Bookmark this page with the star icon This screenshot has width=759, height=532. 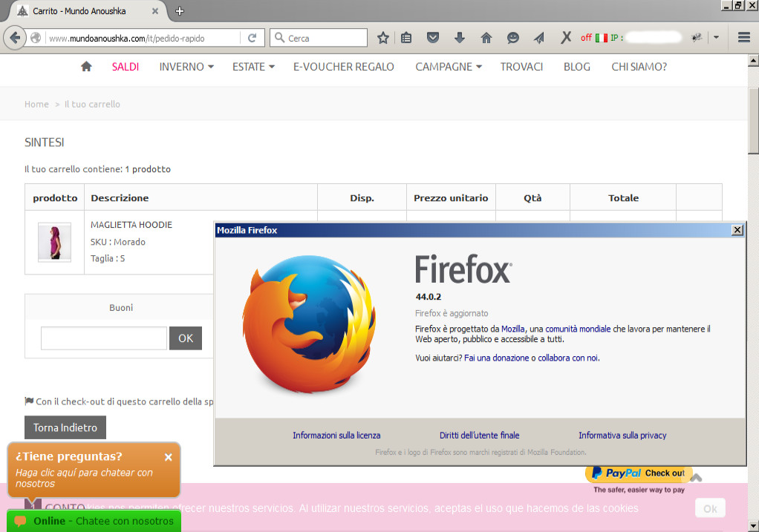(383, 38)
